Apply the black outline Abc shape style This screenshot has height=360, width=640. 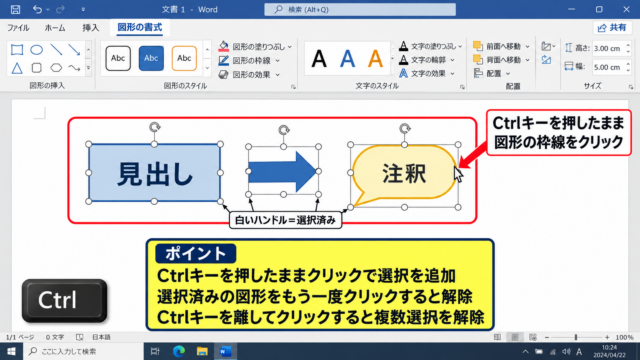click(118, 58)
